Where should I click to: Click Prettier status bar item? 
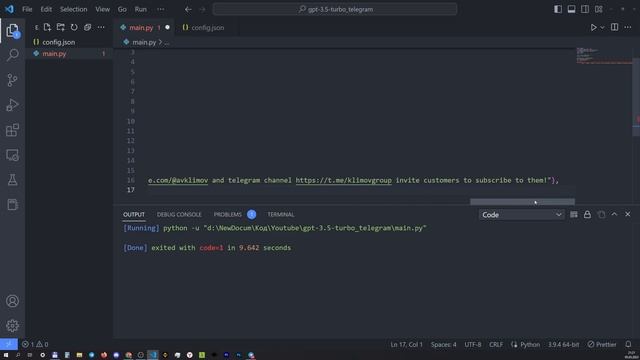(602, 344)
